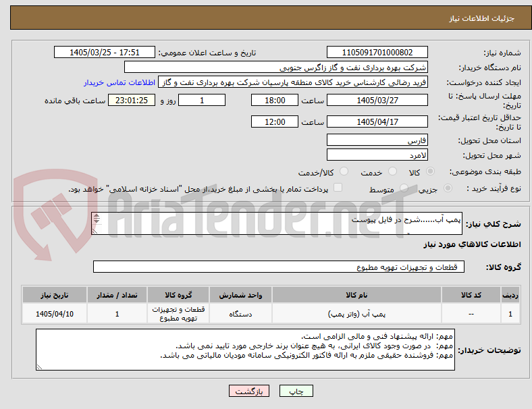Select the جزیی purchase type radio
This screenshot has width=532, height=409.
pyautogui.click(x=448, y=188)
